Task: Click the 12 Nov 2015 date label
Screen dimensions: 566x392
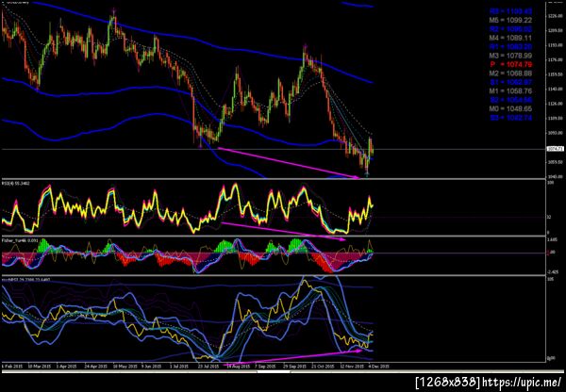Action: point(351,366)
